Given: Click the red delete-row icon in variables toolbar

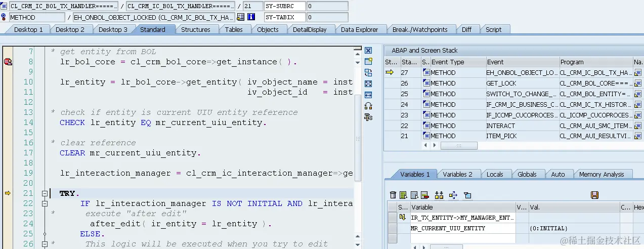Looking at the screenshot, I should click(425, 195).
